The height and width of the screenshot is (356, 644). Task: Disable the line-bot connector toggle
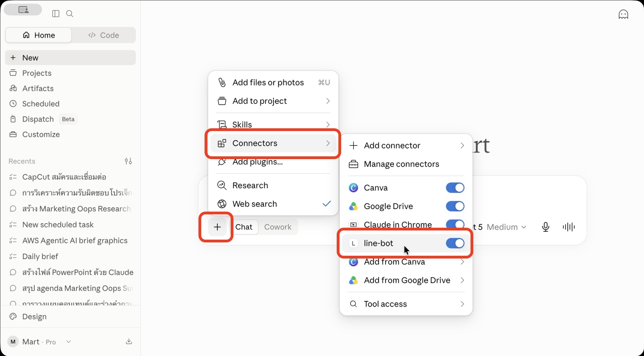click(455, 243)
